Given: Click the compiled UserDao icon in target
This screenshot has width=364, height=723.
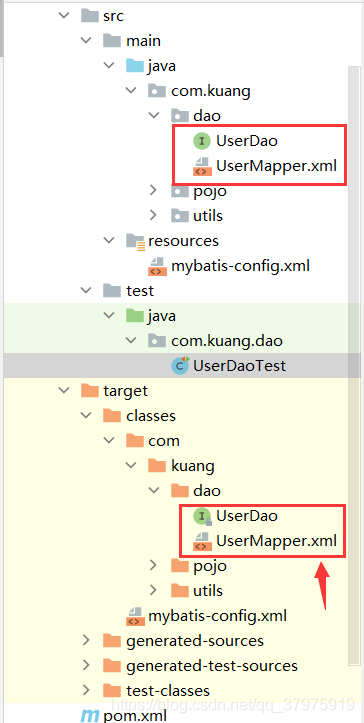Looking at the screenshot, I should [202, 516].
